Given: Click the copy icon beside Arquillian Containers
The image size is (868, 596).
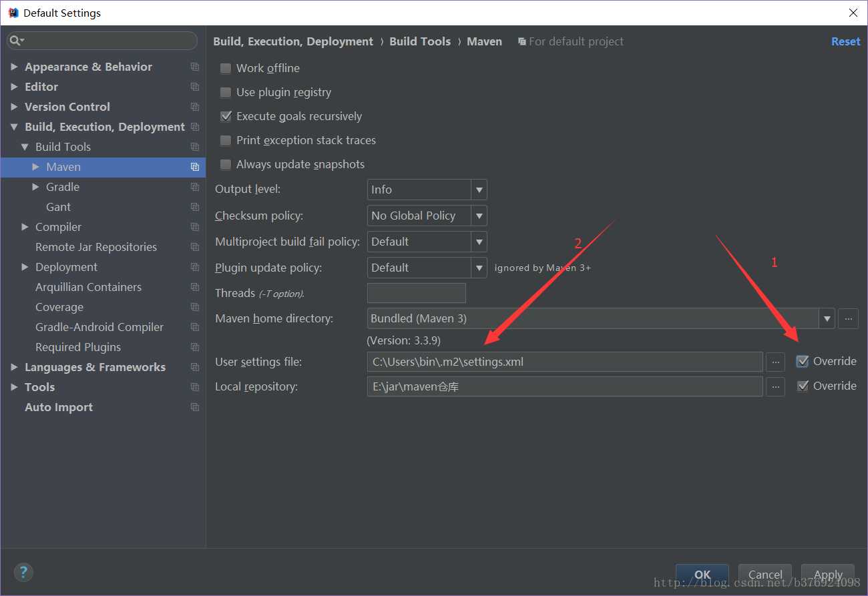Looking at the screenshot, I should 195,287.
